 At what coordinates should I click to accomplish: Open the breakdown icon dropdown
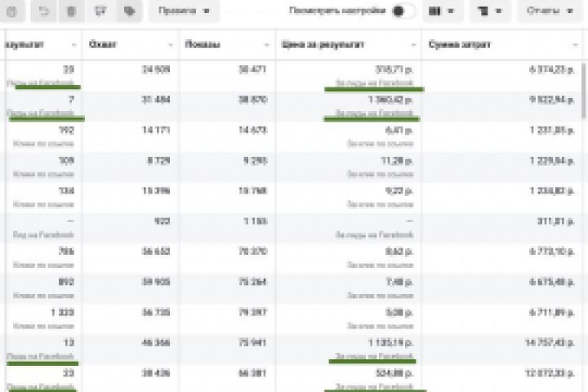coord(490,11)
